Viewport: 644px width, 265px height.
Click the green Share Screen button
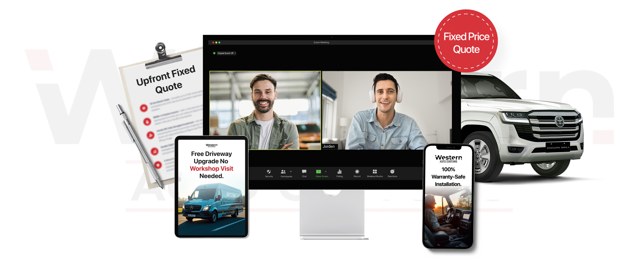[318, 172]
